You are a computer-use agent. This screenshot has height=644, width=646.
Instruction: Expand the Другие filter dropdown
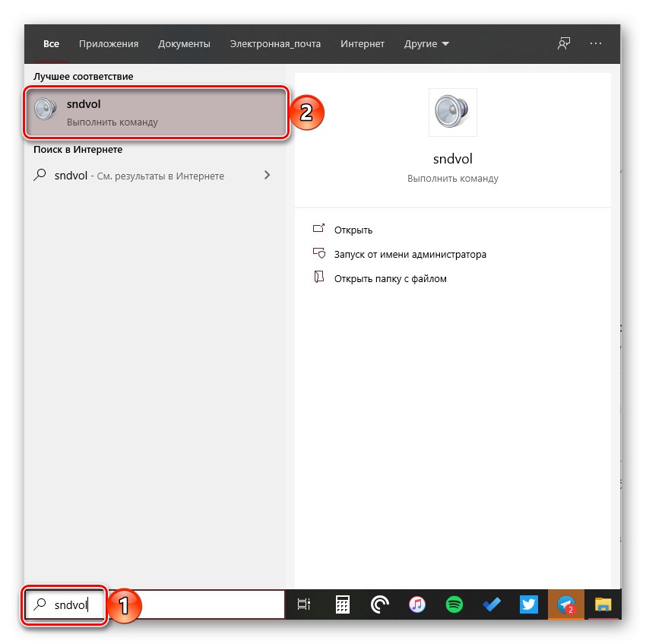426,43
